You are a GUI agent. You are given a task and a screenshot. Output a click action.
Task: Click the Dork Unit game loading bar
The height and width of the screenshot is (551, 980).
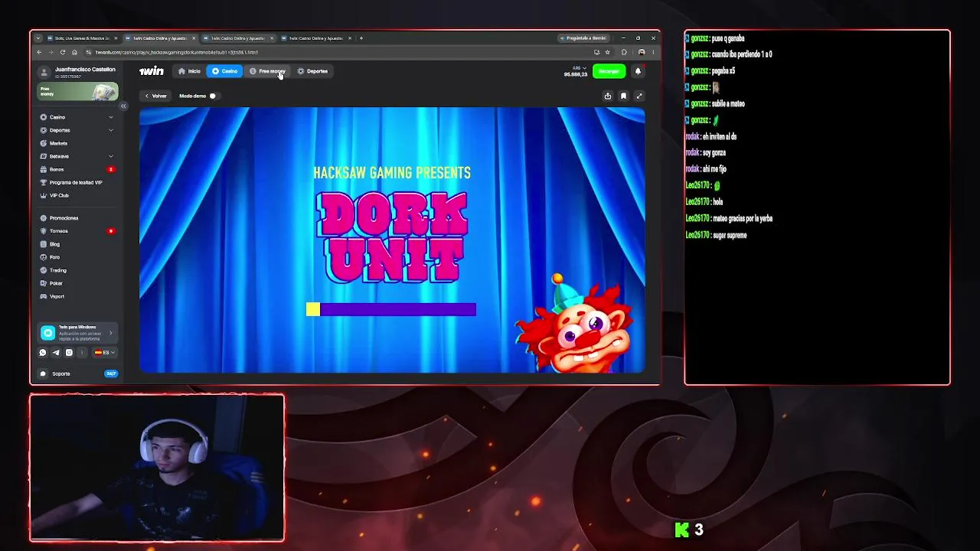(391, 309)
